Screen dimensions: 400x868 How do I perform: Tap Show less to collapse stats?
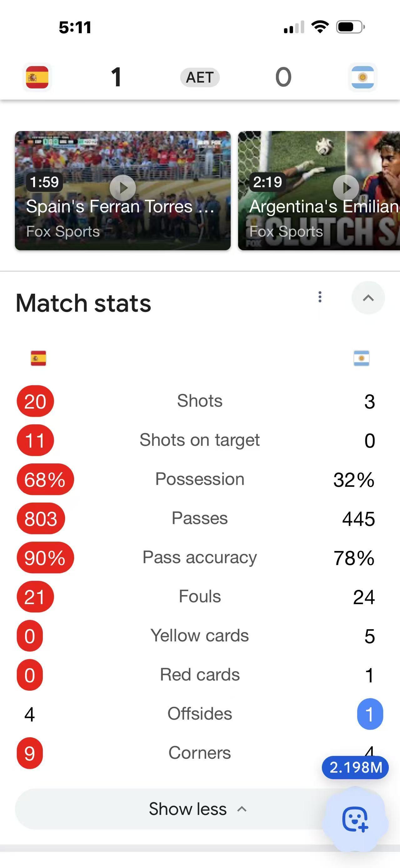tap(188, 809)
